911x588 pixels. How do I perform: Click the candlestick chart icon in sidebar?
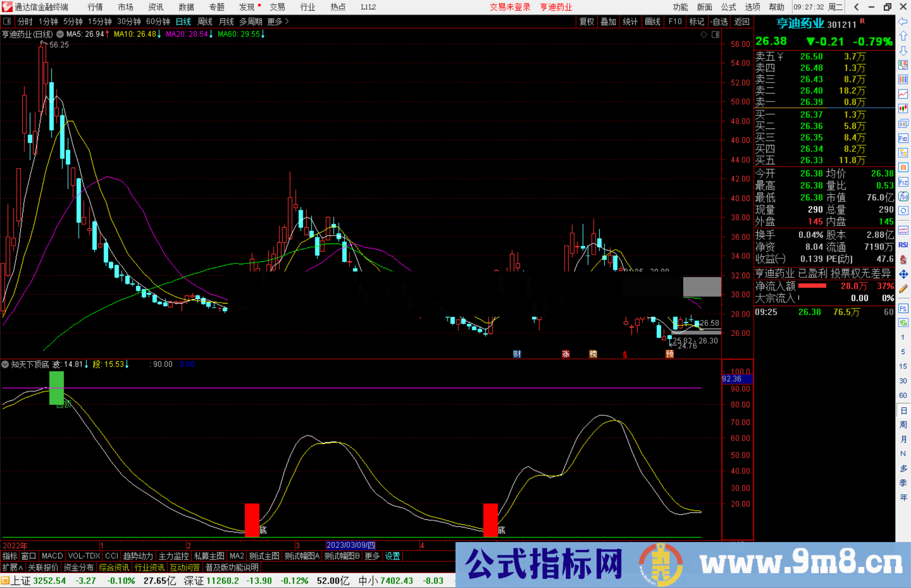point(903,108)
